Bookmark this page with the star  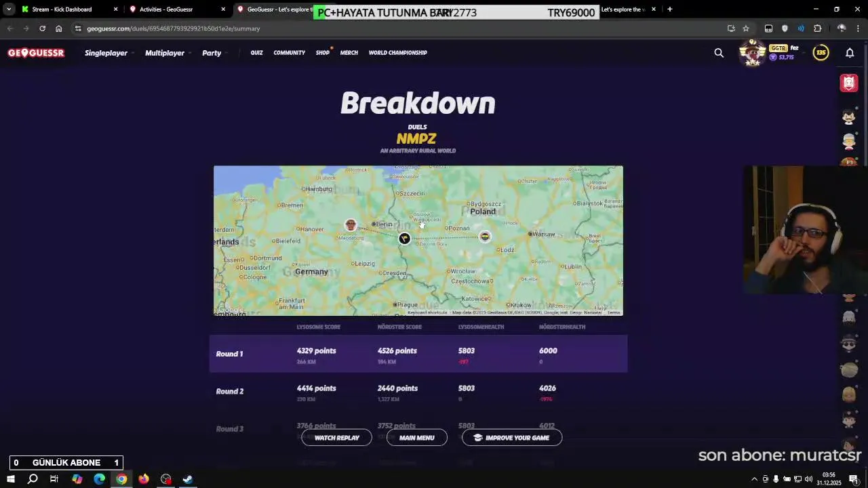746,28
